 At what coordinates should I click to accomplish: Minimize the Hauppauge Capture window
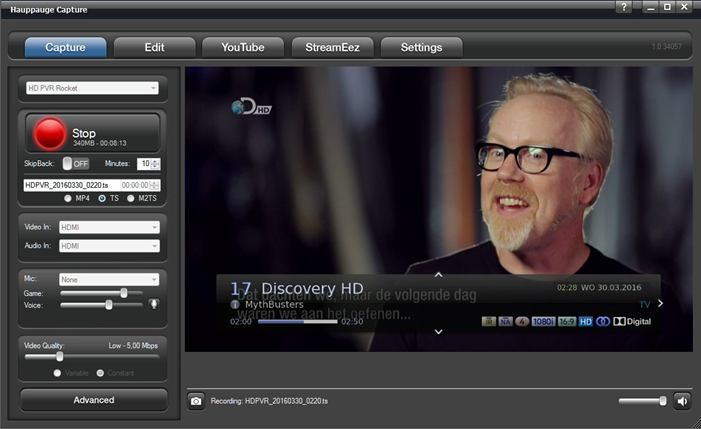(651, 7)
